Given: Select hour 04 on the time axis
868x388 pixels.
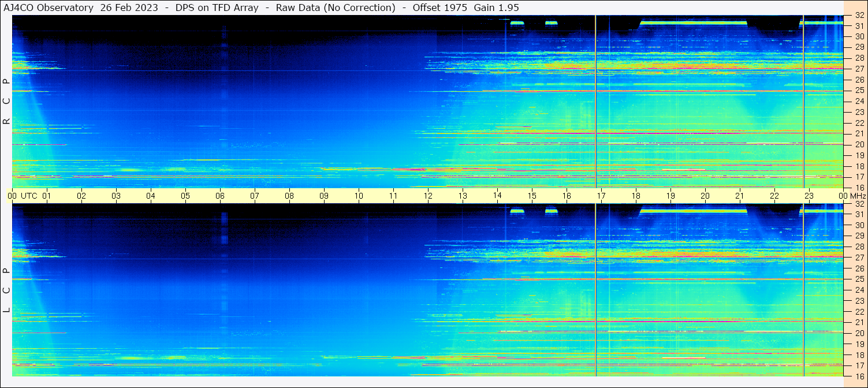Looking at the screenshot, I should click(151, 196).
